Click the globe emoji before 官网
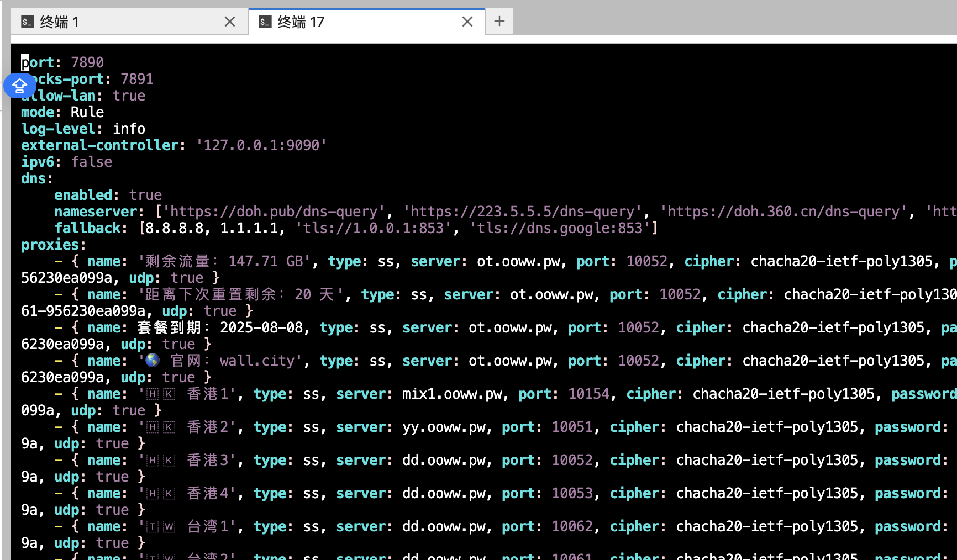The width and height of the screenshot is (957, 560). point(153,361)
